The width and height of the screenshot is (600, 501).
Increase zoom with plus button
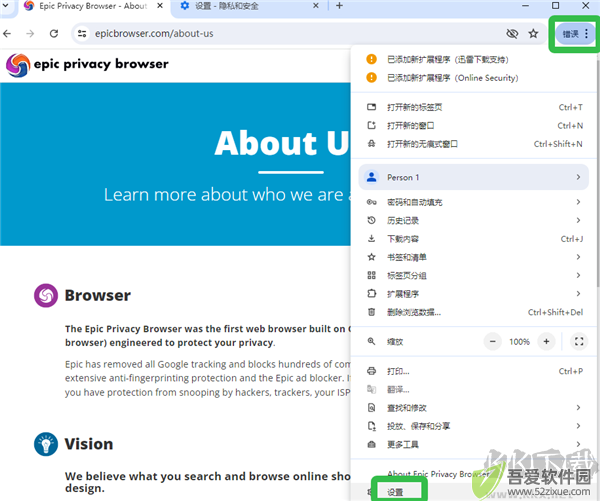point(546,341)
